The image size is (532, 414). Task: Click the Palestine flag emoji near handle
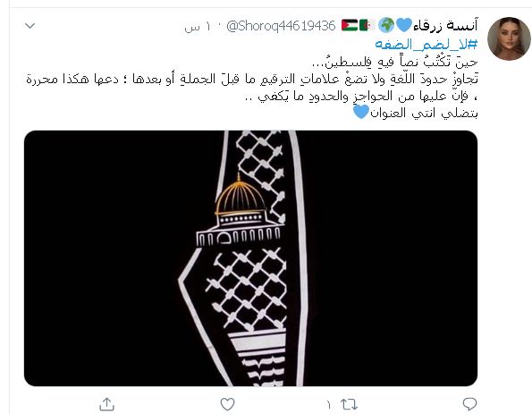[x=350, y=25]
